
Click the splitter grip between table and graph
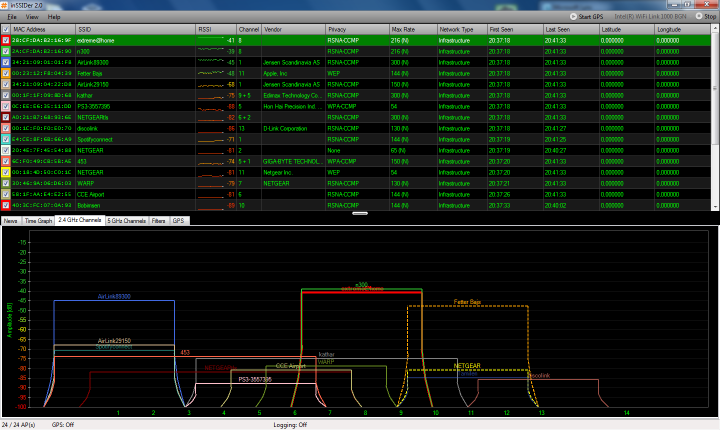360,213
